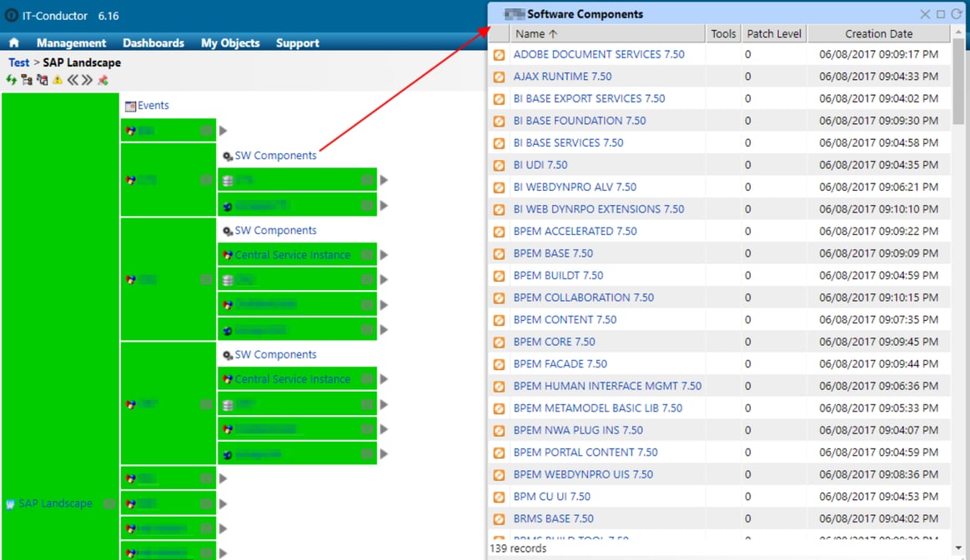Viewport: 970px width, 560px height.
Task: Open BPEM WEBDYNPRO UIS 7.50 link
Action: point(583,475)
